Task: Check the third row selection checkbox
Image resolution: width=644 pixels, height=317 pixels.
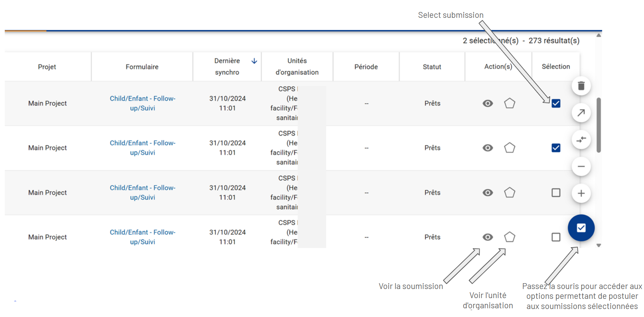Action: (x=556, y=192)
